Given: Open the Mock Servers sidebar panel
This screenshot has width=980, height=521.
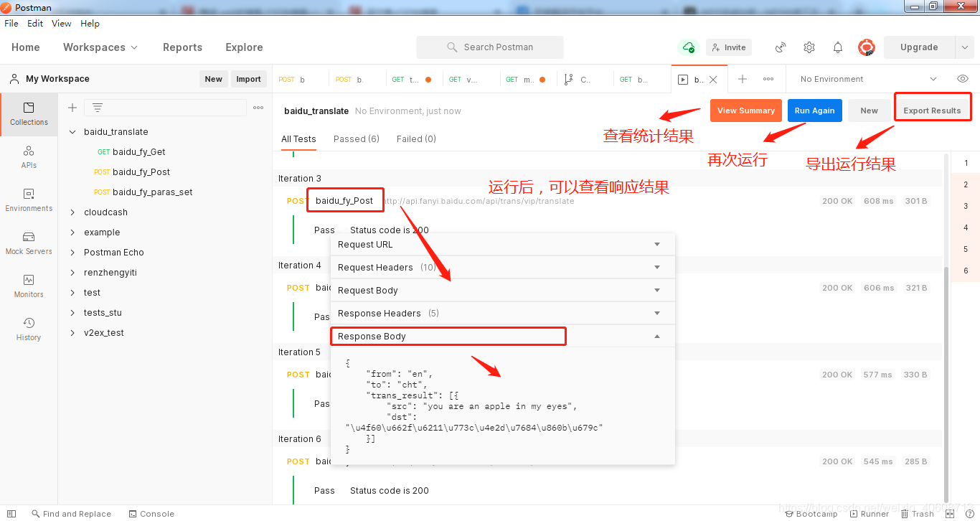Looking at the screenshot, I should [29, 243].
